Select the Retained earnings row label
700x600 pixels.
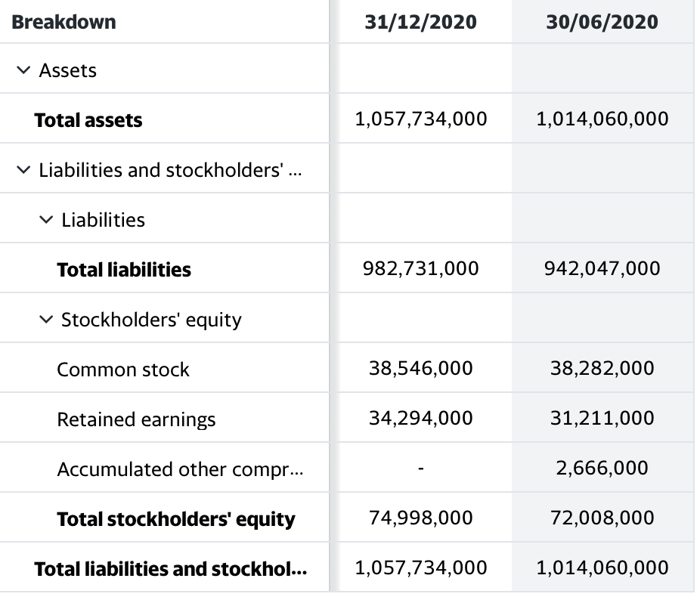tap(136, 419)
